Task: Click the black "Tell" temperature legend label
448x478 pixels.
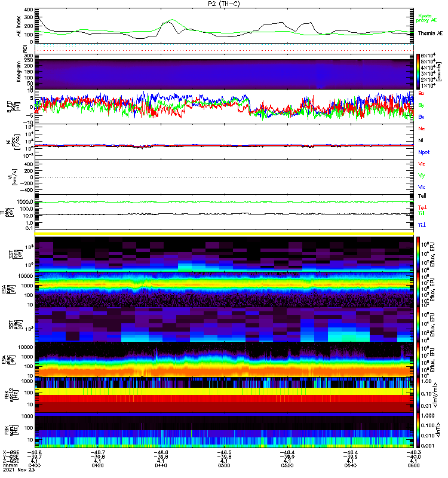Action: pyautogui.click(x=422, y=196)
